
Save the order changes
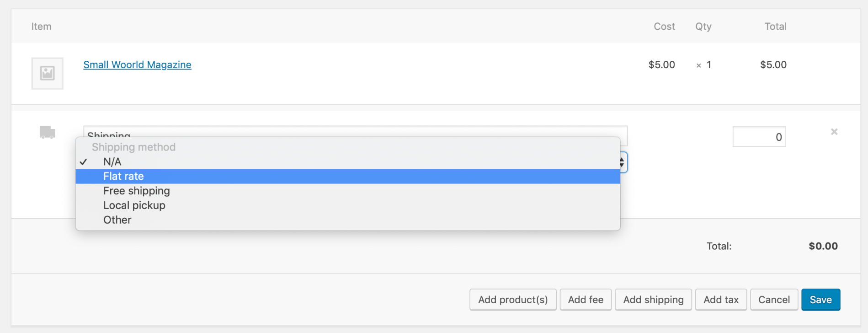click(x=820, y=300)
